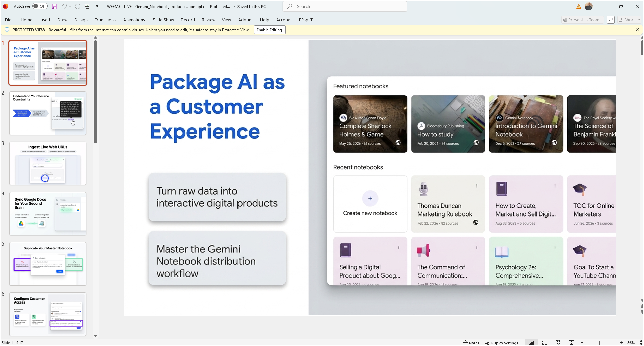Select slide 6 thumbnail Configure Customer Access

pyautogui.click(x=48, y=314)
